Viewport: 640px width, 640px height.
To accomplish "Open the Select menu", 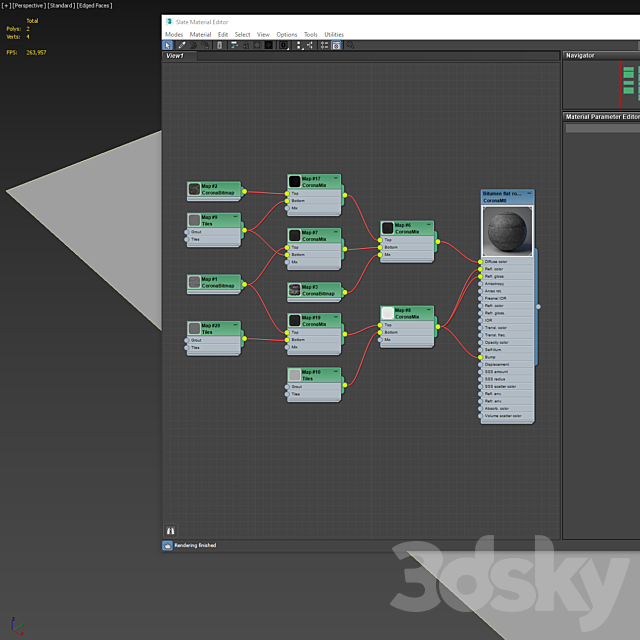I will pos(242,35).
